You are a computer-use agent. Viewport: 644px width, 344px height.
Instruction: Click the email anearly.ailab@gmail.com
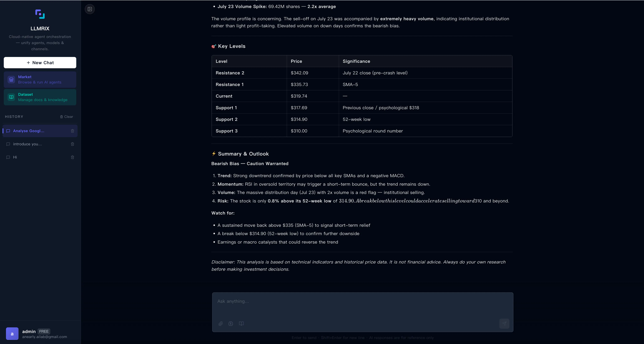point(45,337)
